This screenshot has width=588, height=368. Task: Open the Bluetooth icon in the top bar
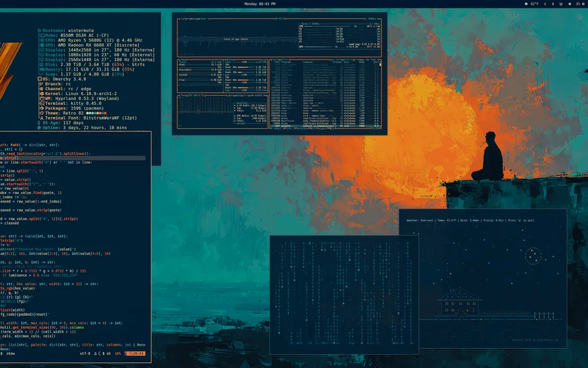click(x=552, y=4)
